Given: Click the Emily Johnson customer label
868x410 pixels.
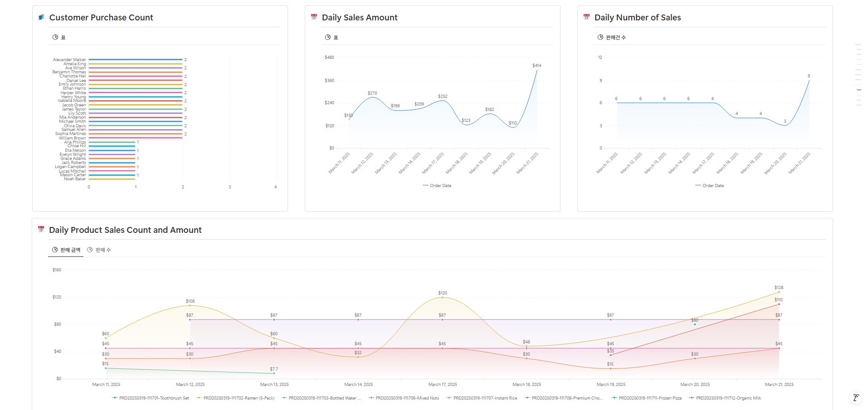Looking at the screenshot, I should pyautogui.click(x=72, y=84).
